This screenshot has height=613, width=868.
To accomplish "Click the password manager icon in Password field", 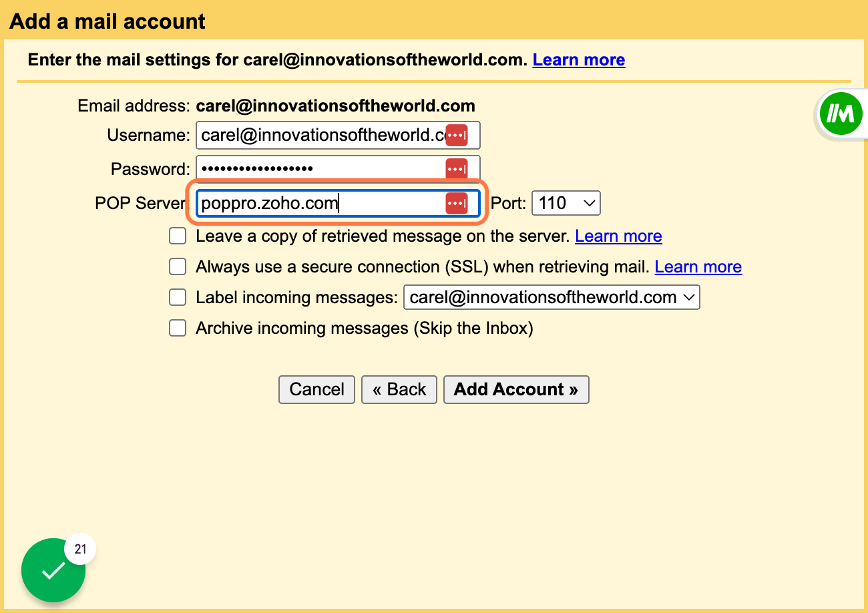I will pyautogui.click(x=457, y=169).
